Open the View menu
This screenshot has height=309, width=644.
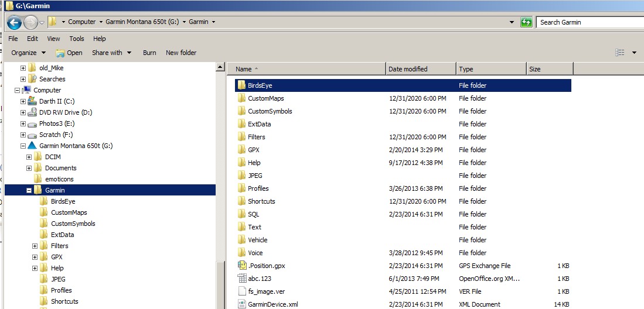[x=53, y=39]
